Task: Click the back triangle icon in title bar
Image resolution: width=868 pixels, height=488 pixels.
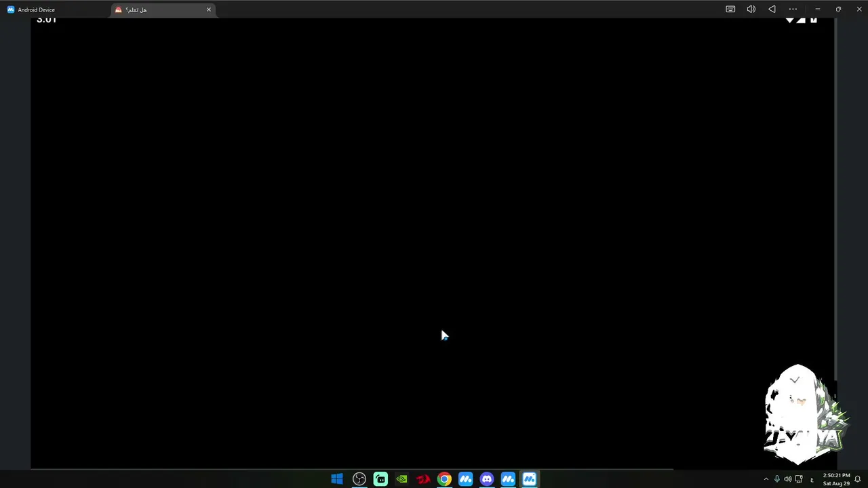Action: (x=772, y=9)
